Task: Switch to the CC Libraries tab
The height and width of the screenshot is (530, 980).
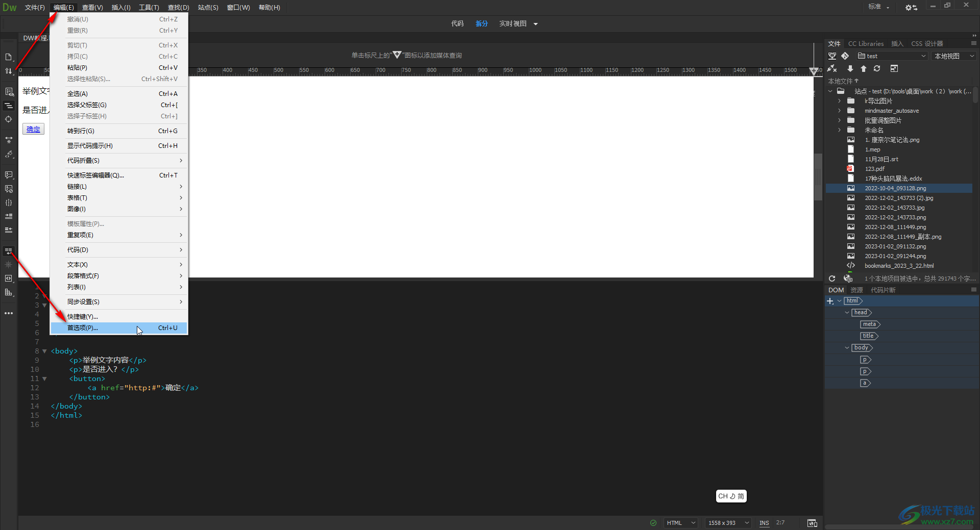Action: click(x=866, y=43)
